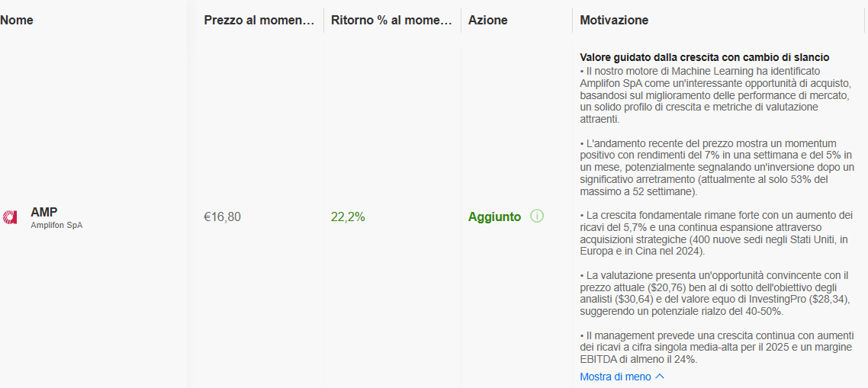Click the InvestingPro valore equo paragraph
This screenshot has height=388, width=868.
pyautogui.click(x=715, y=293)
